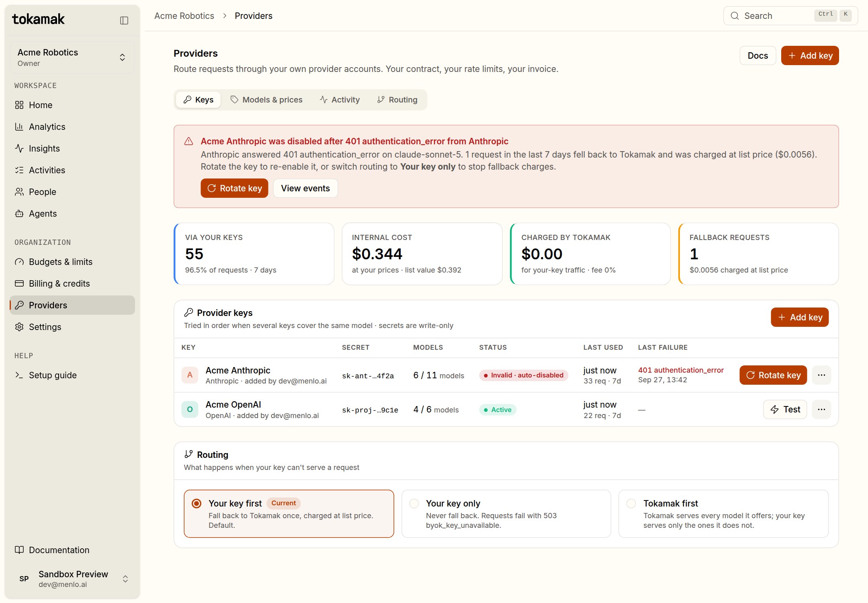Click the Acme OpenAI avatar letter O
This screenshot has width=868, height=603.
coord(190,409)
